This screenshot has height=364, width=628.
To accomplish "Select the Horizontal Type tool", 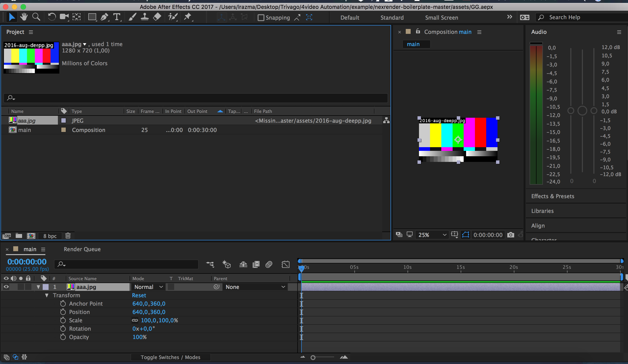I will (x=117, y=17).
